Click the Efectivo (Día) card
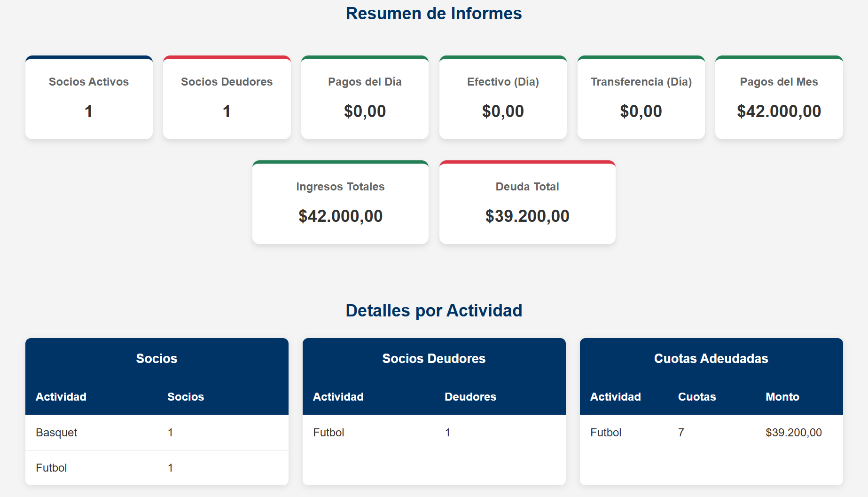The image size is (868, 497). (503, 97)
